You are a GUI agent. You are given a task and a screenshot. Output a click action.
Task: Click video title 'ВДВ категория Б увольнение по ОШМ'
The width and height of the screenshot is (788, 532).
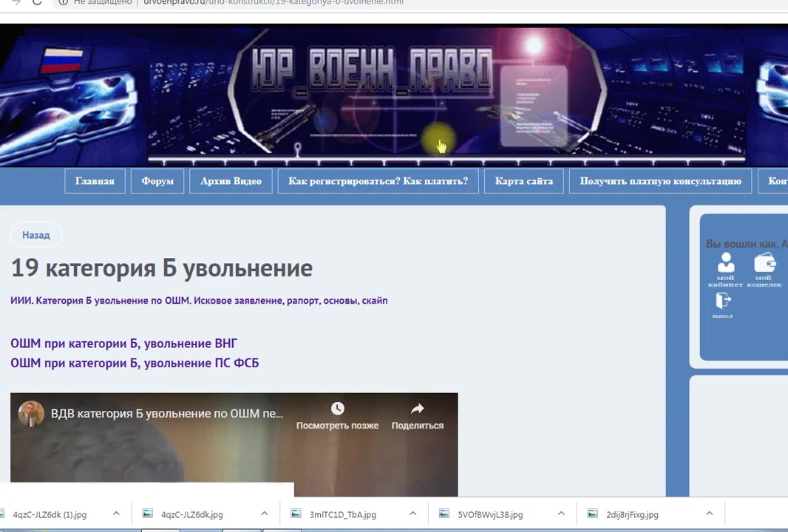pos(167,414)
